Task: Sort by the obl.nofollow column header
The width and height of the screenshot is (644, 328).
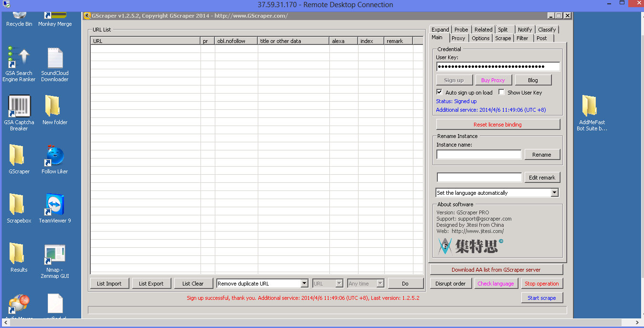Action: click(236, 41)
